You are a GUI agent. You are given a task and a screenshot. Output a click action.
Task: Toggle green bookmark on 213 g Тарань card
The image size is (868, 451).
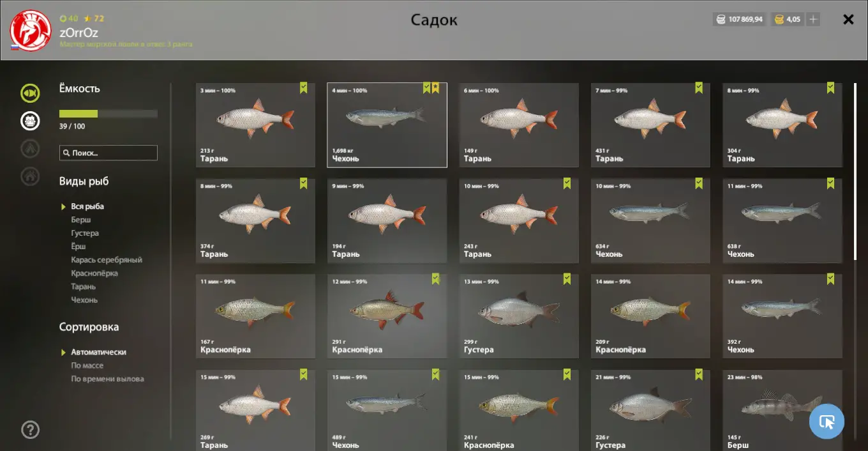click(304, 88)
